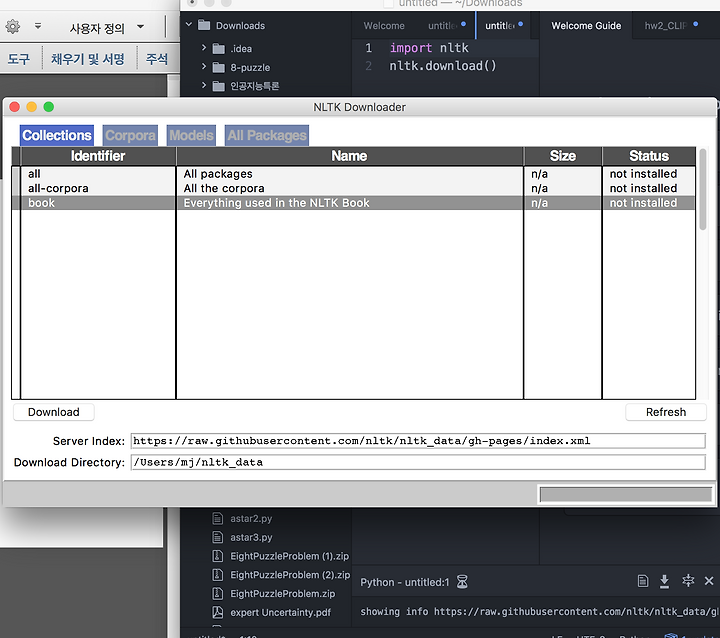Click the NLTK Downloader progress bar

(x=625, y=495)
